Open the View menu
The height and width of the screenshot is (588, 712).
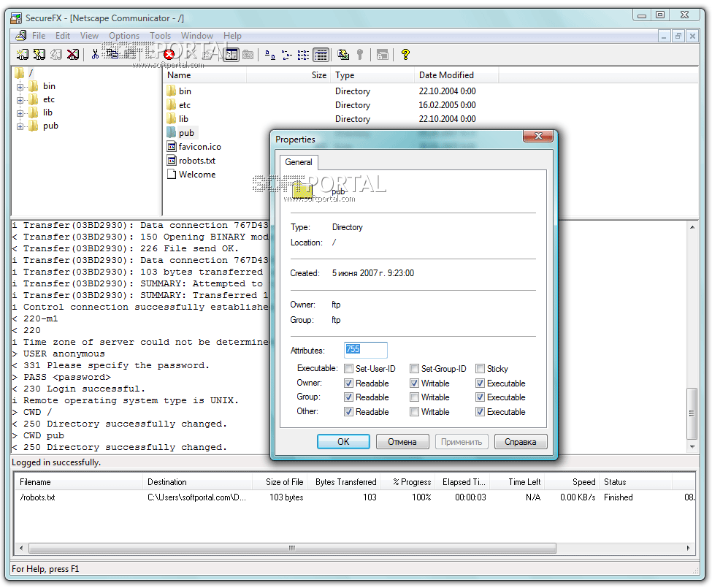[x=89, y=35]
